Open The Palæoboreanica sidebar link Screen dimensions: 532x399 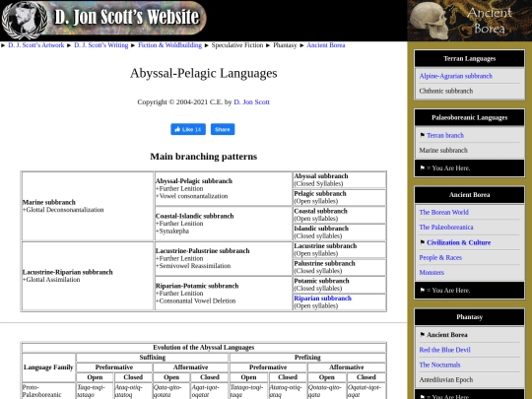(446, 227)
